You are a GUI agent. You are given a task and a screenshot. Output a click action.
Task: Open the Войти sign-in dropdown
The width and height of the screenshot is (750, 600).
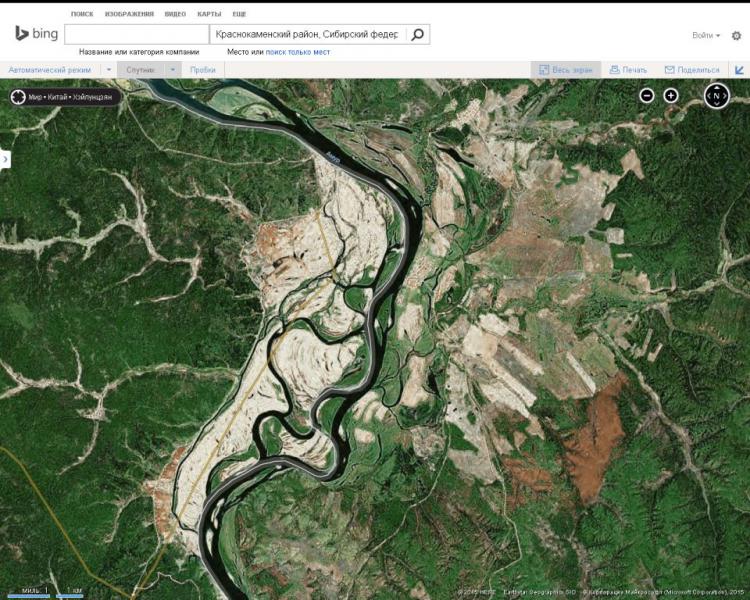point(706,35)
